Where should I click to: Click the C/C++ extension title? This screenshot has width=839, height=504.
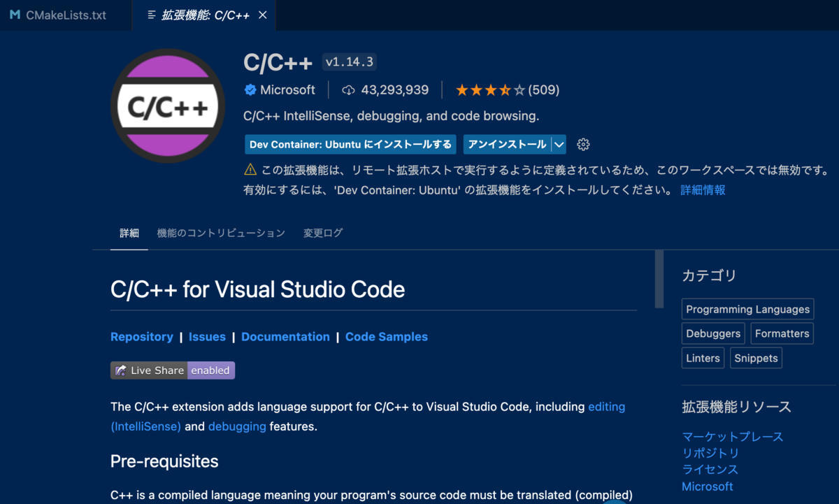[x=278, y=62]
